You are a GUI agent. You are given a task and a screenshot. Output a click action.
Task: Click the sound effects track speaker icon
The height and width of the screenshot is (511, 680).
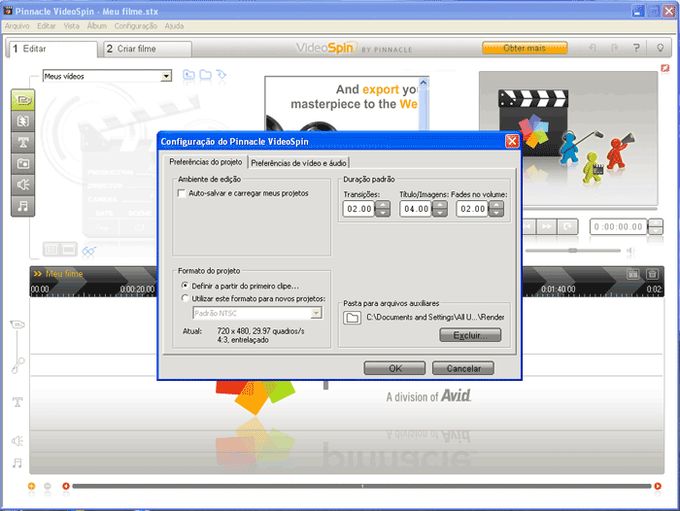17,441
